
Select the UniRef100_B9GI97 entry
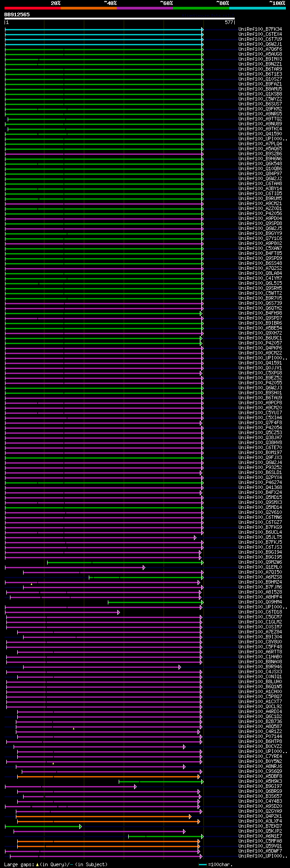click(260, 786)
